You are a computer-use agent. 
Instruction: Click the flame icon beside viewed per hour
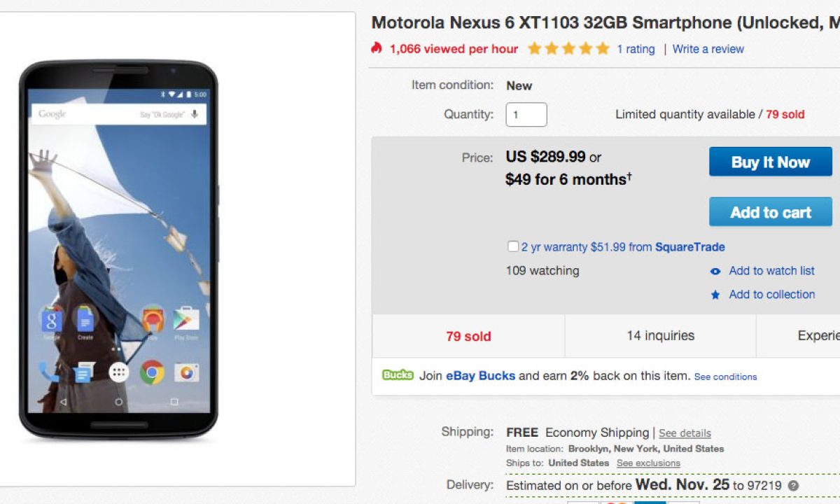click(377, 48)
